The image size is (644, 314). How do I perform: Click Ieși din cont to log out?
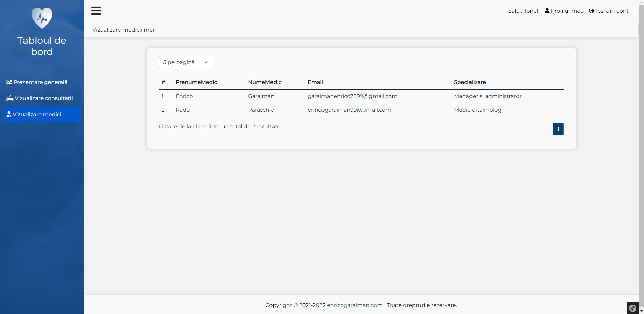click(612, 10)
